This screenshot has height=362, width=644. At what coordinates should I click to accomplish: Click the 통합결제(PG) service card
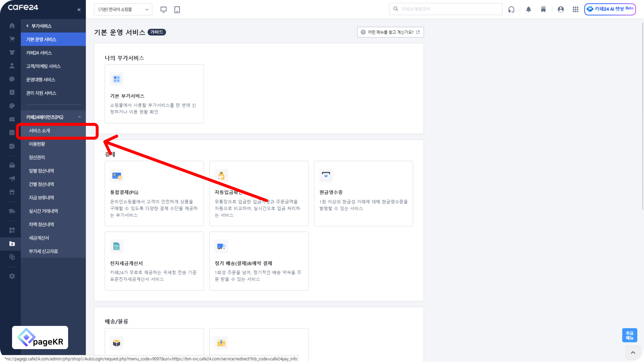tap(154, 193)
